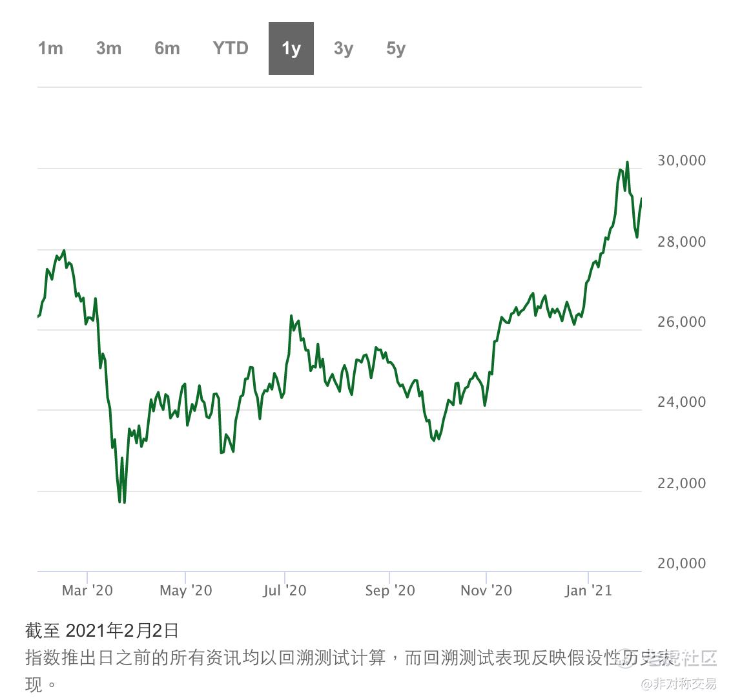The image size is (731, 700).
Task: Select the 1m time range tab
Action: 50,48
